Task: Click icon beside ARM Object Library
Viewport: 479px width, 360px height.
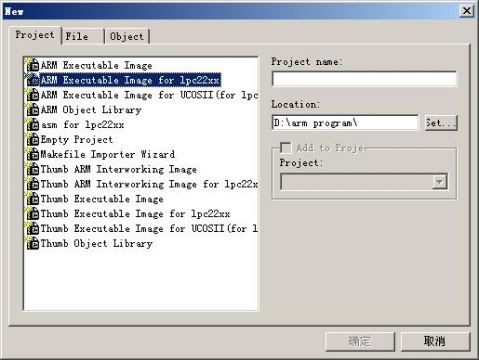Action: [32, 109]
